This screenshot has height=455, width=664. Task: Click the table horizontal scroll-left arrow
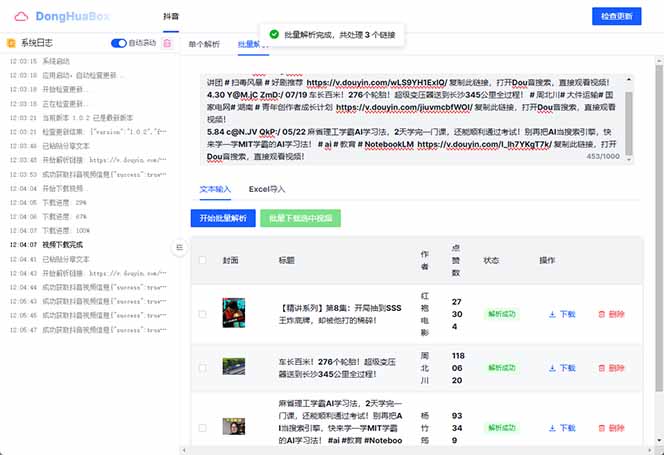(184, 450)
